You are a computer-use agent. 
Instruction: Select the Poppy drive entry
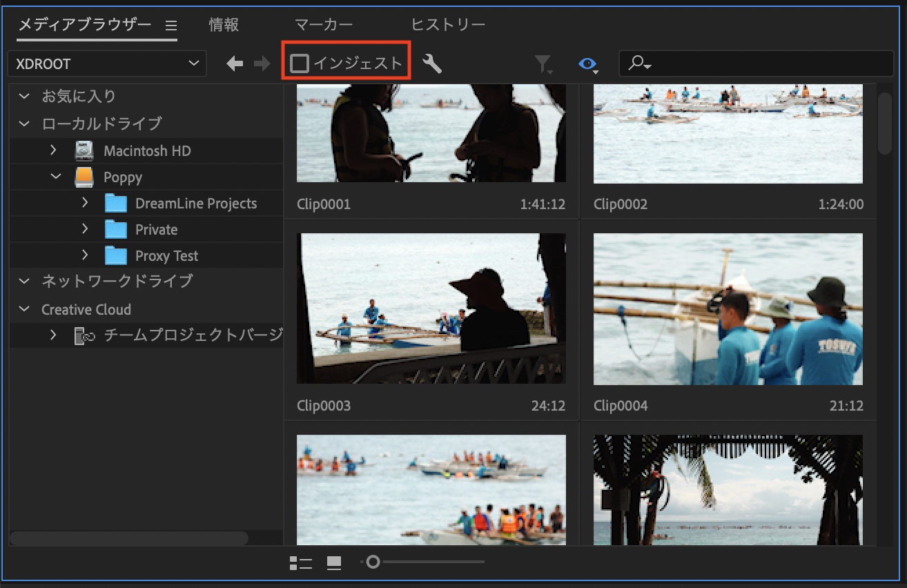pyautogui.click(x=123, y=177)
